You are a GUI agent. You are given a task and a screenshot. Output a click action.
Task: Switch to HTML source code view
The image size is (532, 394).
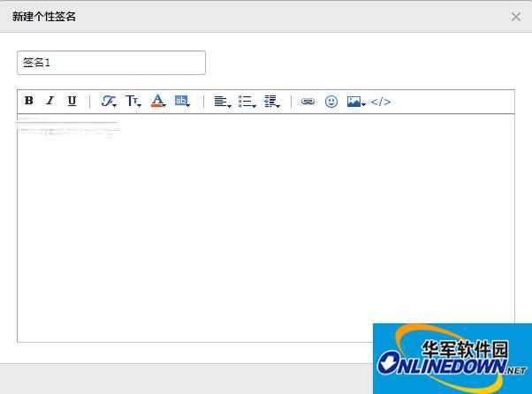click(380, 102)
